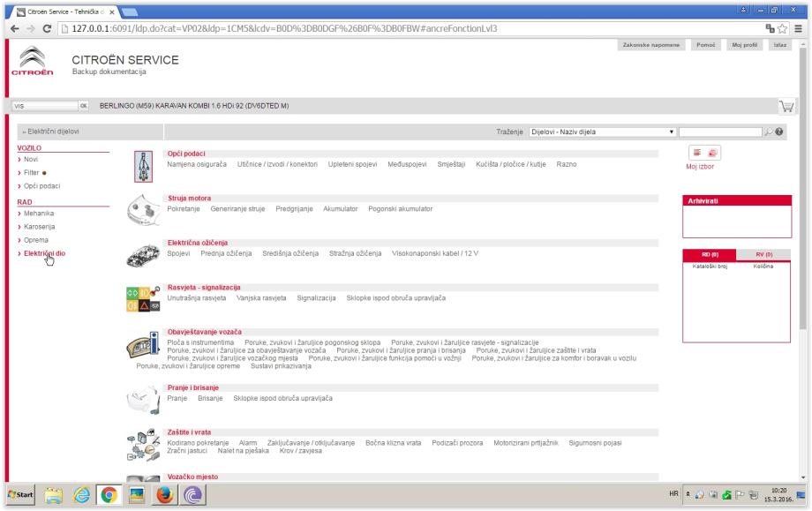The image size is (812, 511).
Task: Open the Akumulator link under Struja motora
Action: (340, 209)
